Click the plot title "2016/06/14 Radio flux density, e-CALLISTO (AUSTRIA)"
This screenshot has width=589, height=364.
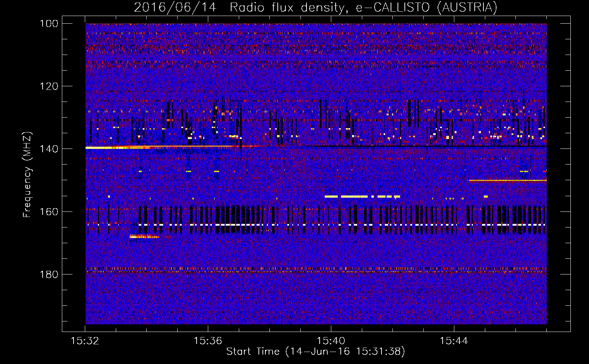point(316,7)
